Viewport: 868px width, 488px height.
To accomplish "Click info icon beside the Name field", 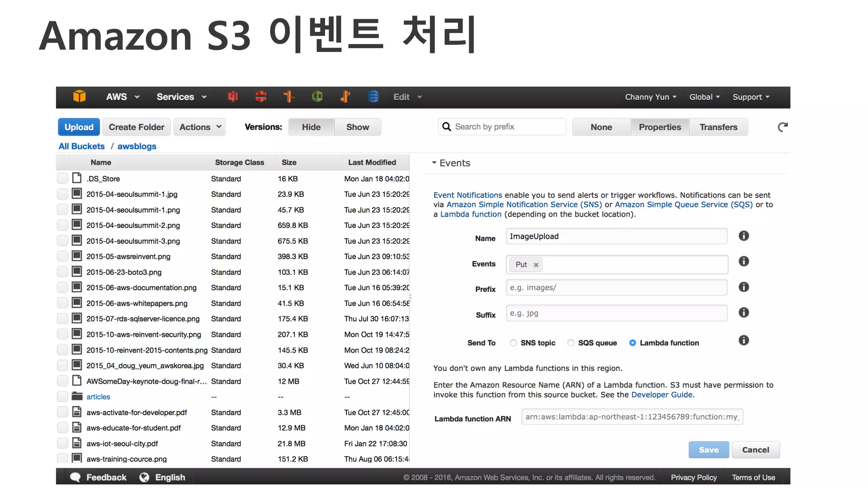I will click(743, 236).
